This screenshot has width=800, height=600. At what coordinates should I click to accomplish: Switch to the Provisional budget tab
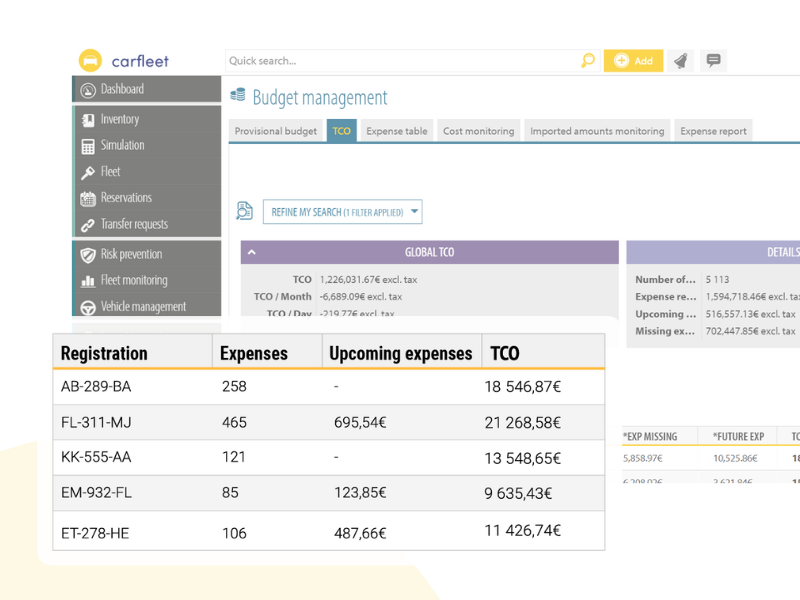276,131
